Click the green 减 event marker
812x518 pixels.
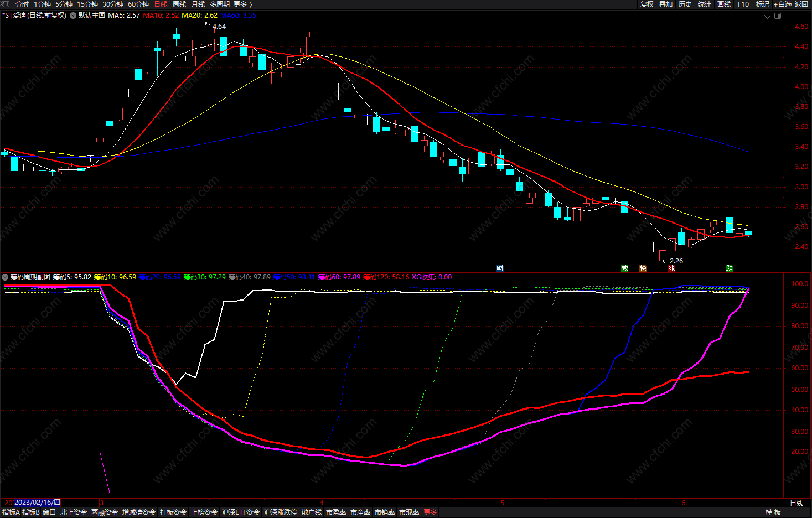pos(624,268)
